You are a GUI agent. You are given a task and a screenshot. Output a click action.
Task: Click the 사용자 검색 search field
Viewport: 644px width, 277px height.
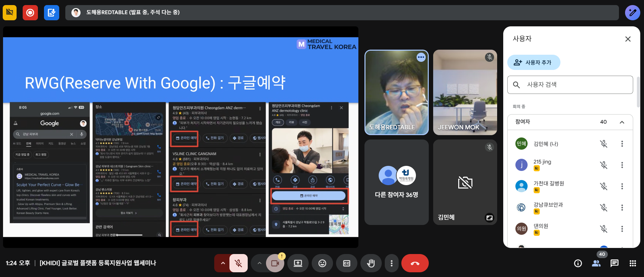point(575,84)
